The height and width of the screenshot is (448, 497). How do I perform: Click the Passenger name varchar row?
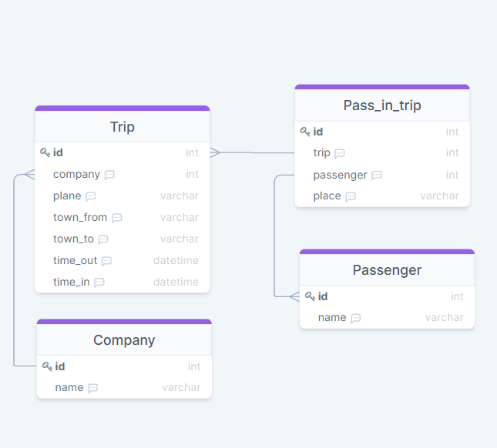click(387, 318)
